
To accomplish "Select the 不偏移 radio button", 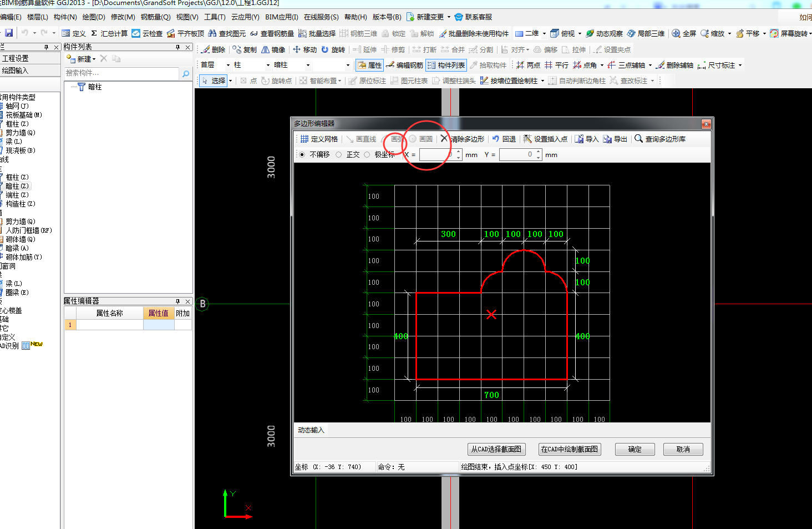I will [x=302, y=155].
